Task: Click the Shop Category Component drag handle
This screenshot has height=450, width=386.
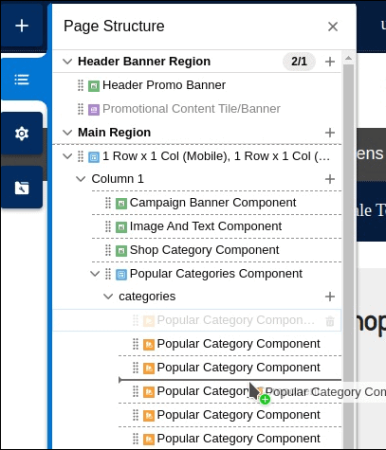Action: click(108, 250)
